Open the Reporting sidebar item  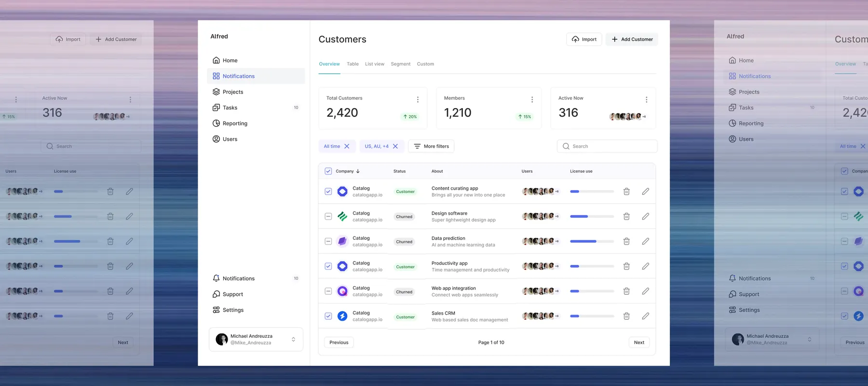click(235, 124)
